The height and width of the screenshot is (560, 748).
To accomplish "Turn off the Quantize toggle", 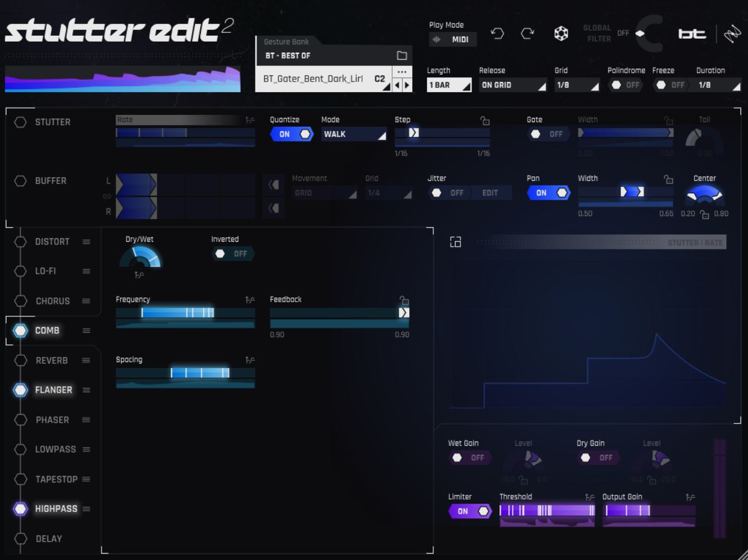I will pos(292,134).
